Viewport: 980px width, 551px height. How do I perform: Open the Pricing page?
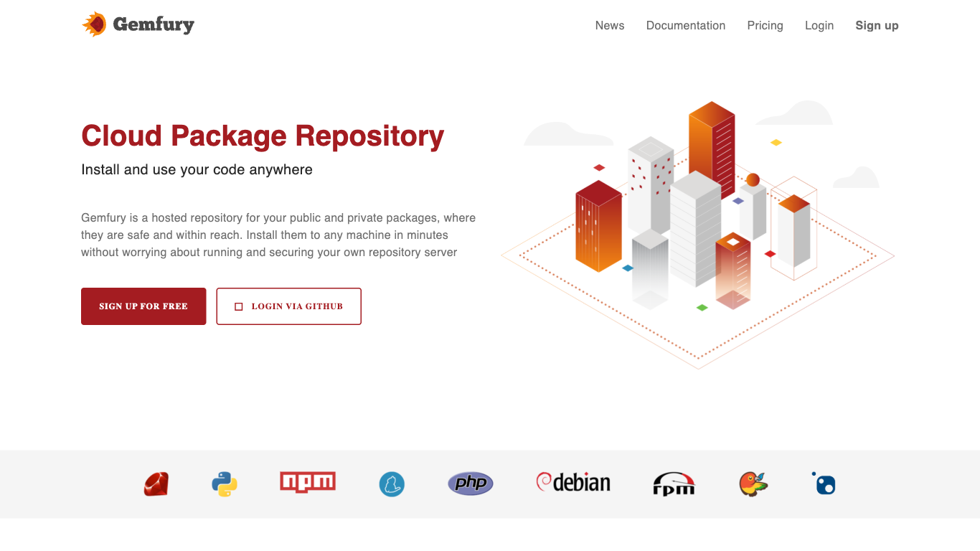[765, 25]
